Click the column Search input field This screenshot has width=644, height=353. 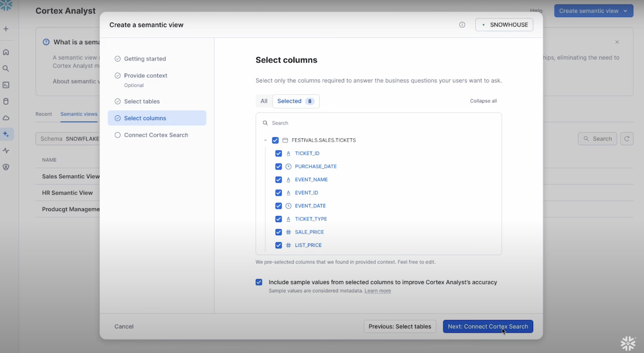pos(379,123)
